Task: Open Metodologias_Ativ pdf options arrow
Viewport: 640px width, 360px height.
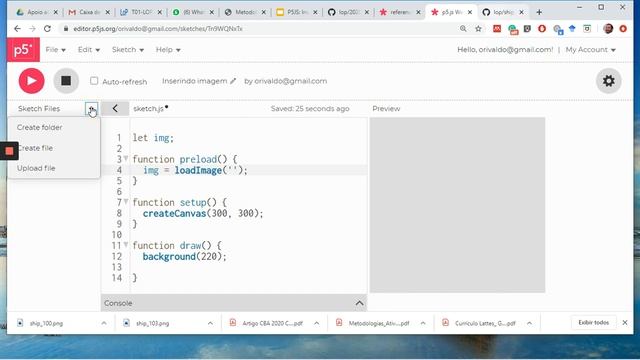Action: pos(423,323)
